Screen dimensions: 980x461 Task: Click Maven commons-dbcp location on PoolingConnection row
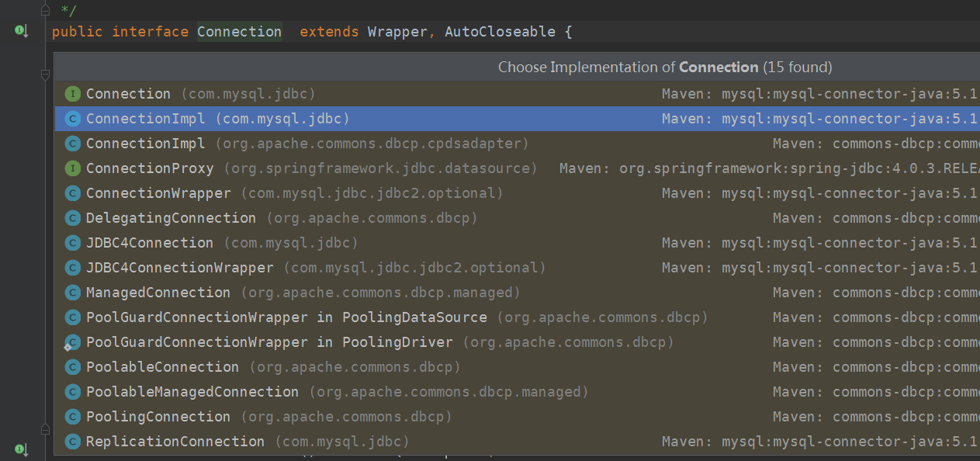coord(876,417)
